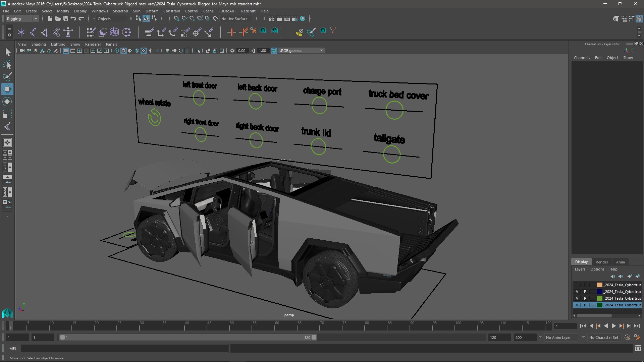
Task: Go to the start of playback range
Action: (x=583, y=326)
